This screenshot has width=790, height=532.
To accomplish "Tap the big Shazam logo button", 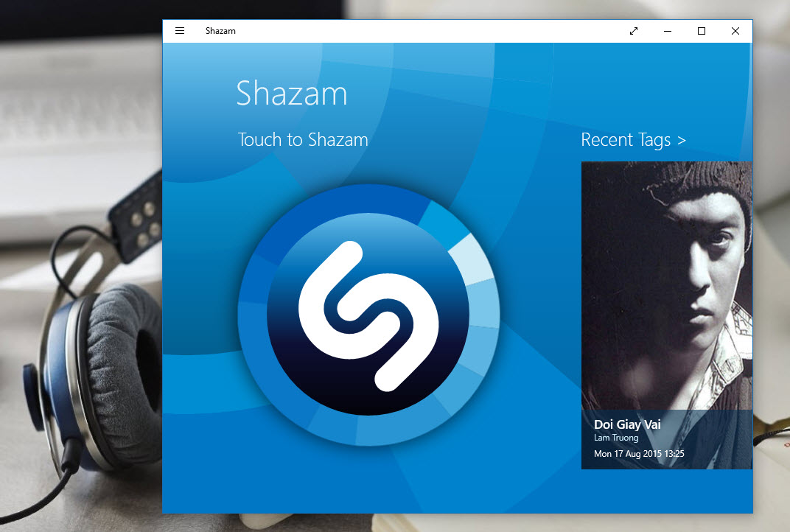I will pos(368,315).
